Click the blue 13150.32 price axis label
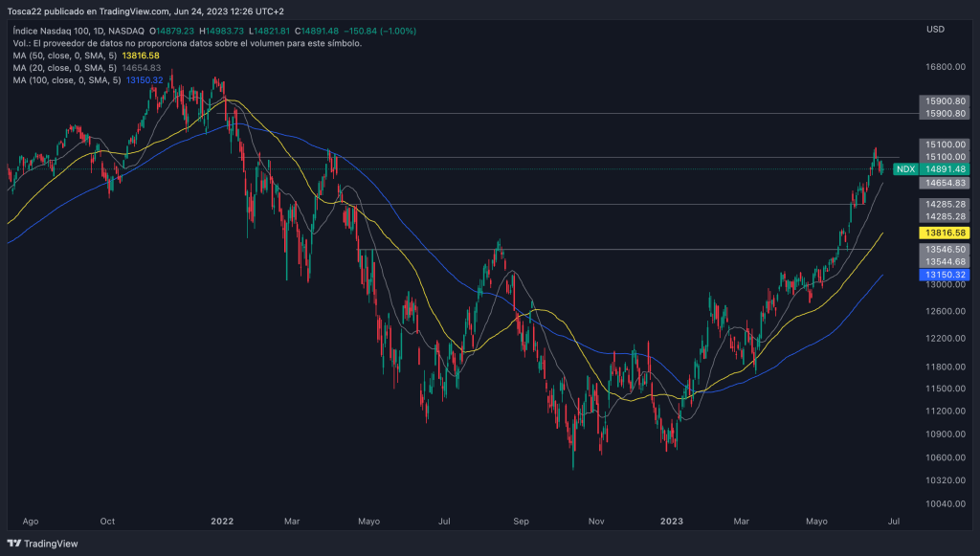Screen dimensions: 980x556 [x=946, y=275]
